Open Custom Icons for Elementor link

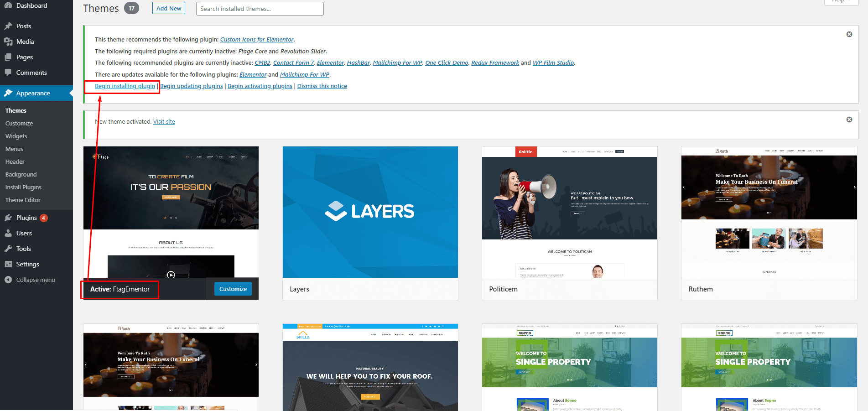pyautogui.click(x=257, y=40)
